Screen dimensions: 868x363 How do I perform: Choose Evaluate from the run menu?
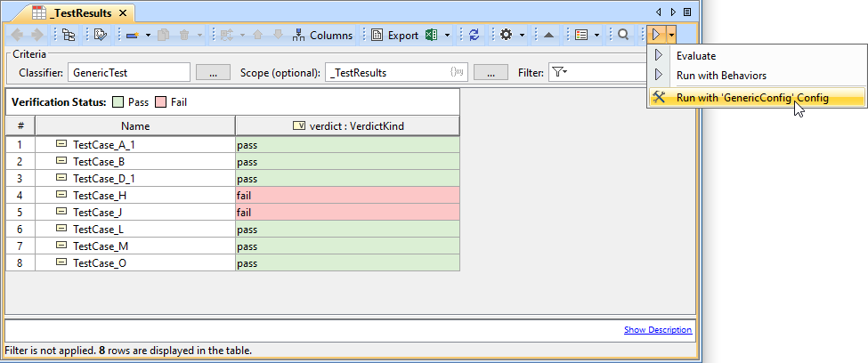695,56
